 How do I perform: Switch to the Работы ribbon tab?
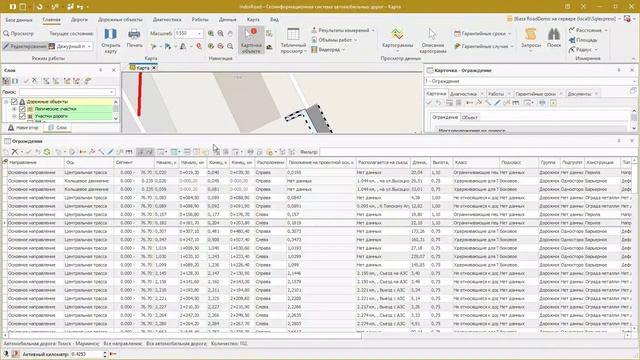[200, 20]
